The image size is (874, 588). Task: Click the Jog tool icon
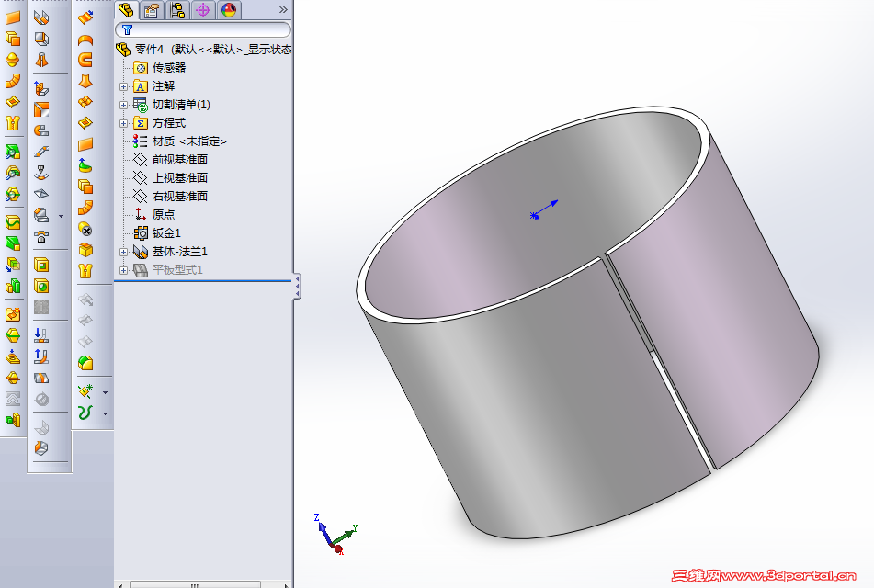(x=41, y=152)
